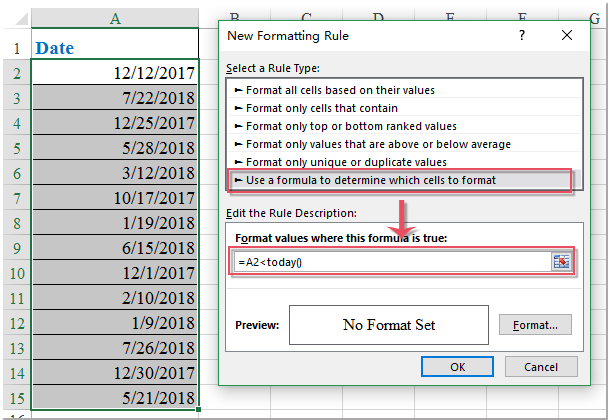Click the Date header cell A1
The width and height of the screenshot is (608, 420).
[115, 47]
